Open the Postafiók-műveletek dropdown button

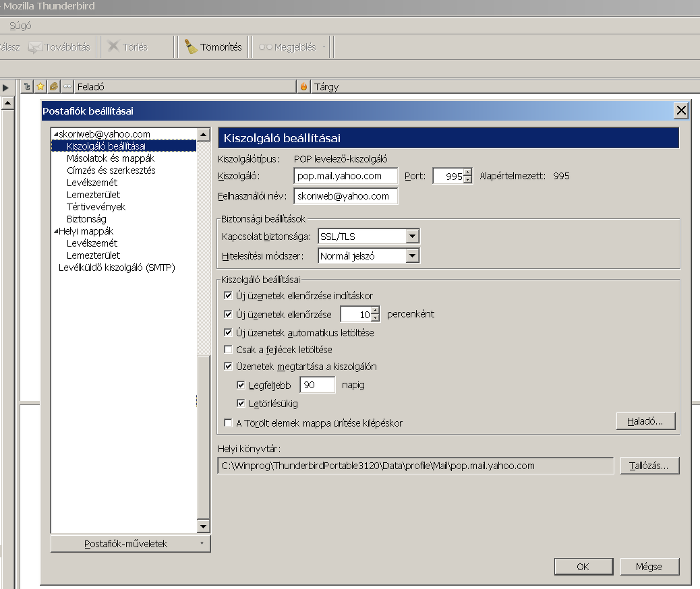coord(130,543)
